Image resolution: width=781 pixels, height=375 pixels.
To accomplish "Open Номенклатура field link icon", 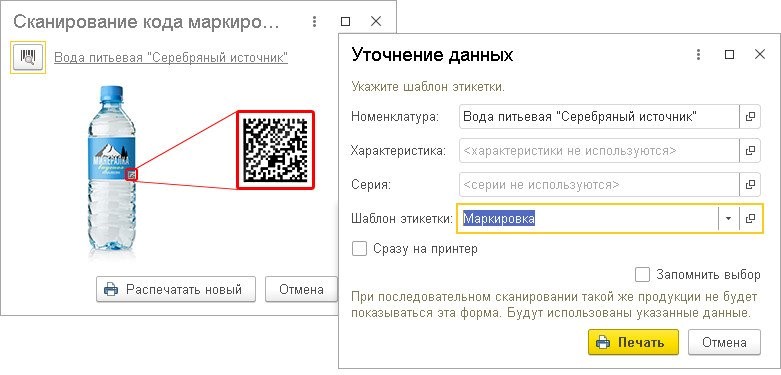I will coord(750,117).
